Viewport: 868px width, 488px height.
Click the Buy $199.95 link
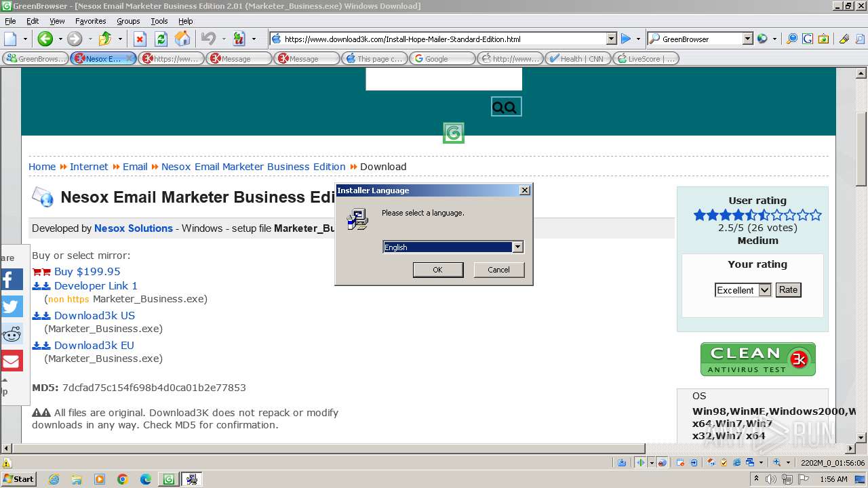(87, 271)
